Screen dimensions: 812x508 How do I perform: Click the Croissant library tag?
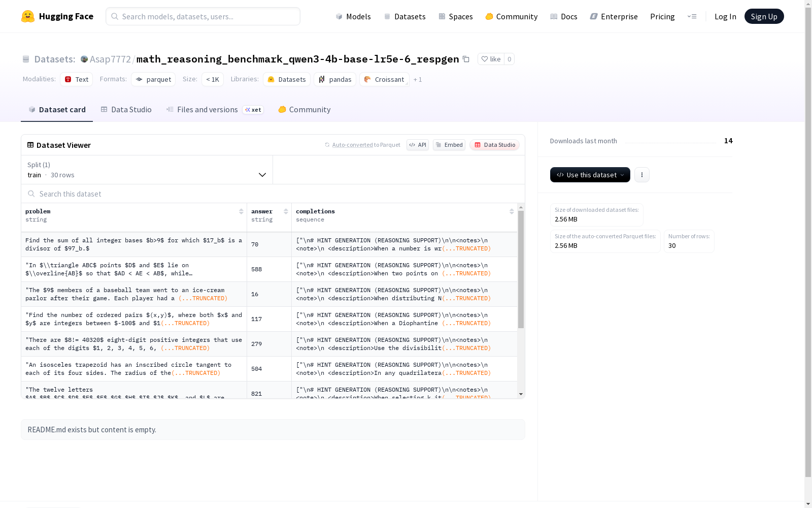384,79
